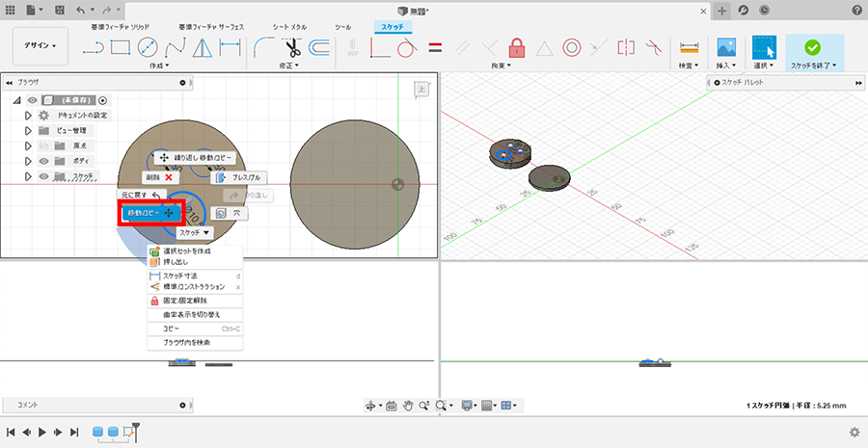Click the sketch feature in the timeline
The height and width of the screenshot is (448, 868).
point(127,432)
